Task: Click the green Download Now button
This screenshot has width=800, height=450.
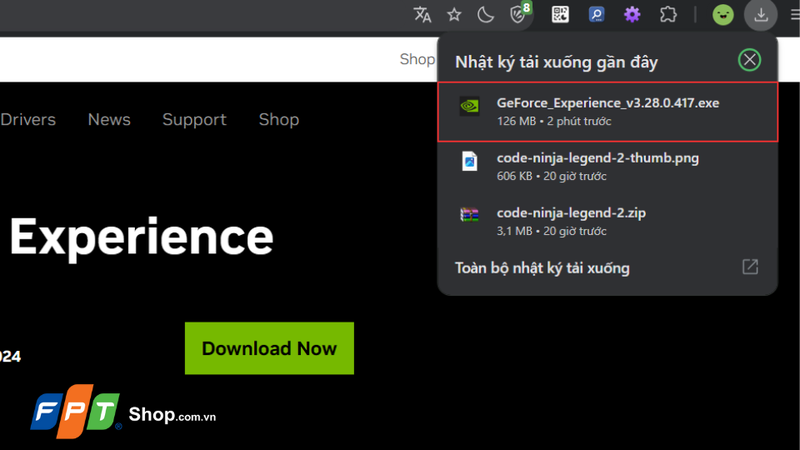Action: pyautogui.click(x=269, y=348)
